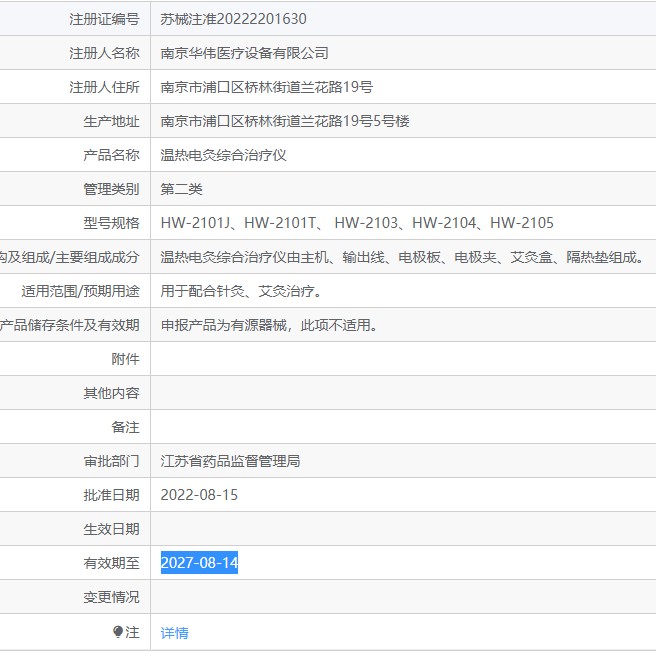Open the 详情 link

[174, 633]
